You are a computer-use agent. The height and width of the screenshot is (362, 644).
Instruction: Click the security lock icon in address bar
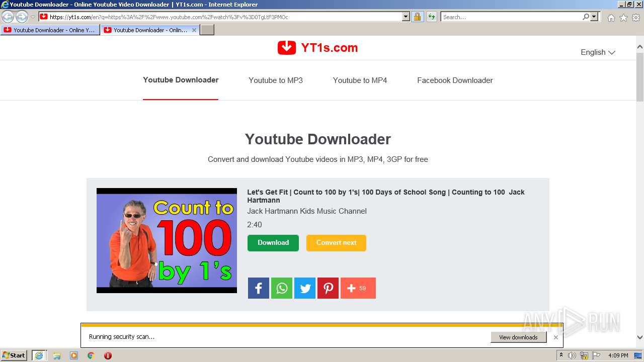417,17
